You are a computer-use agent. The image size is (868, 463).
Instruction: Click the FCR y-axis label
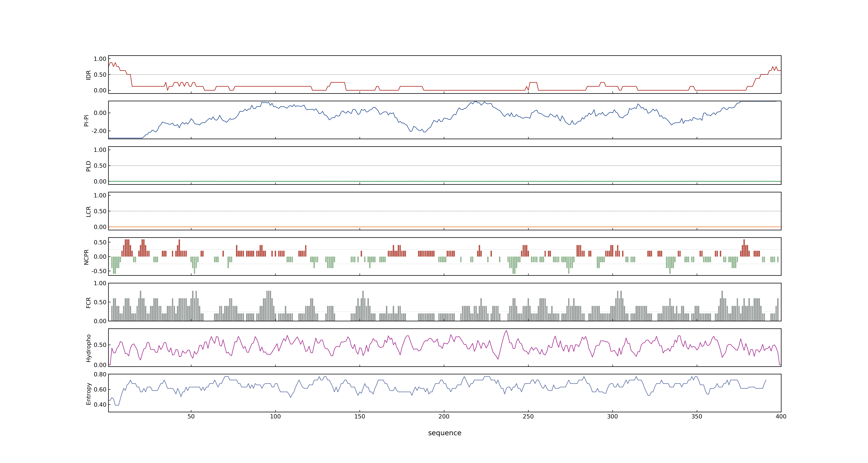pyautogui.click(x=88, y=302)
